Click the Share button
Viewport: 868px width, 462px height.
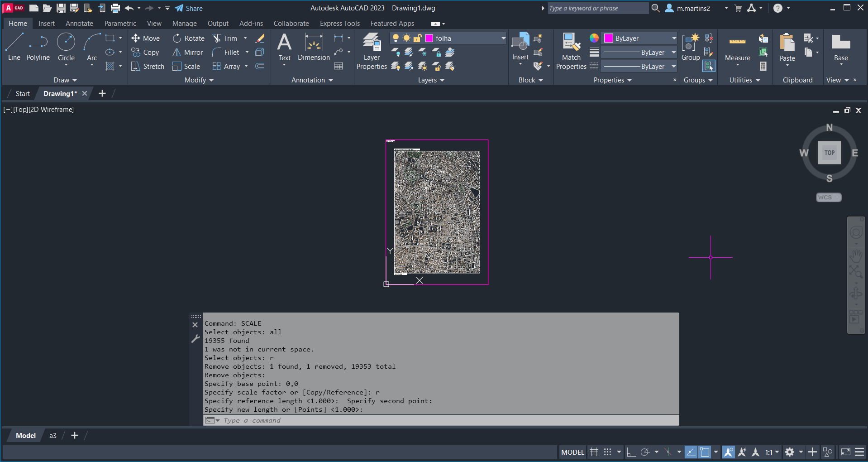[189, 8]
